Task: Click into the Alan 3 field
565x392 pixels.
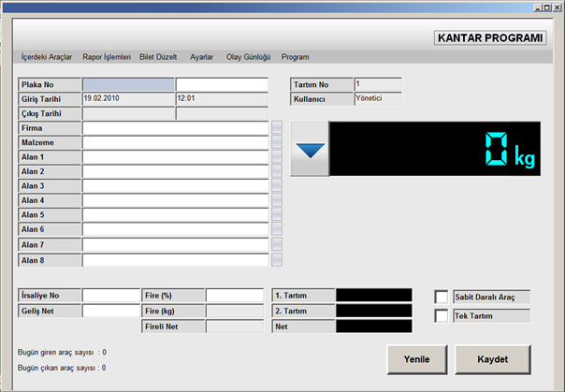Action: click(176, 185)
